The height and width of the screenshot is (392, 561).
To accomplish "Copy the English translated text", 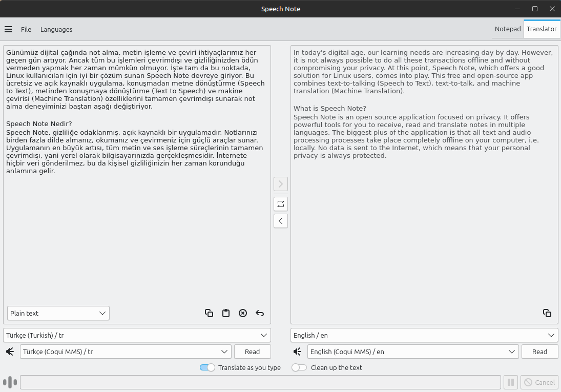I will pyautogui.click(x=547, y=313).
